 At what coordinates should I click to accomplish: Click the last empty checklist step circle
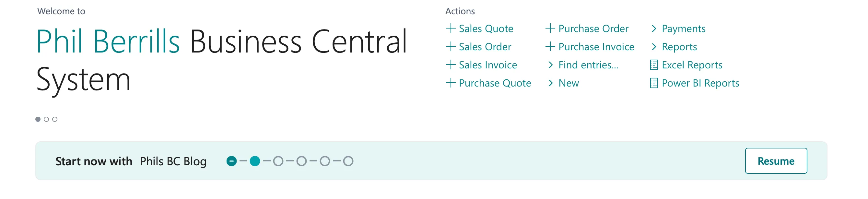pyautogui.click(x=348, y=161)
